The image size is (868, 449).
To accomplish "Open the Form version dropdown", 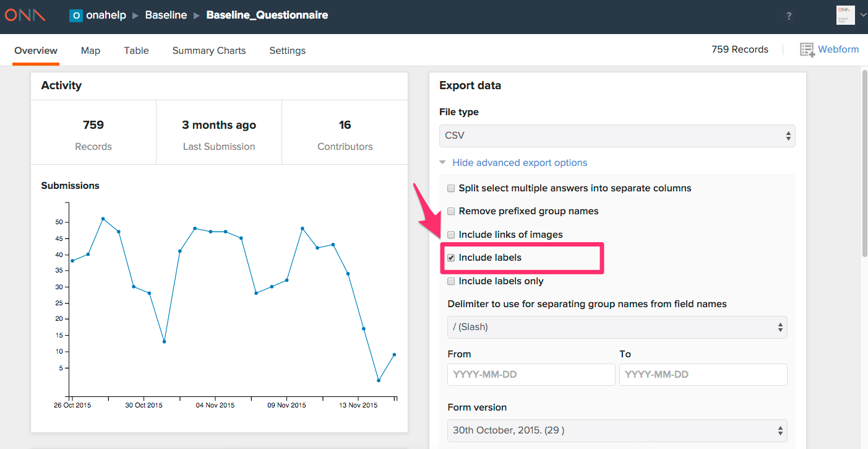I will [617, 430].
